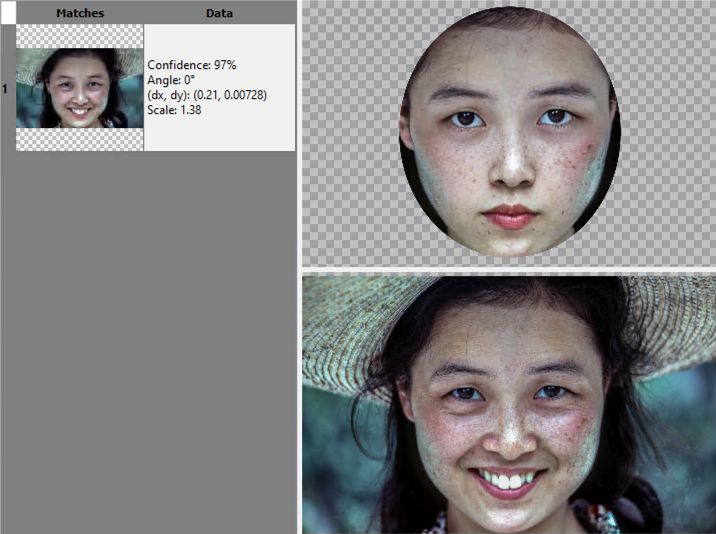Select the match thumbnail in row 1
The width and height of the screenshot is (716, 534).
pos(79,89)
